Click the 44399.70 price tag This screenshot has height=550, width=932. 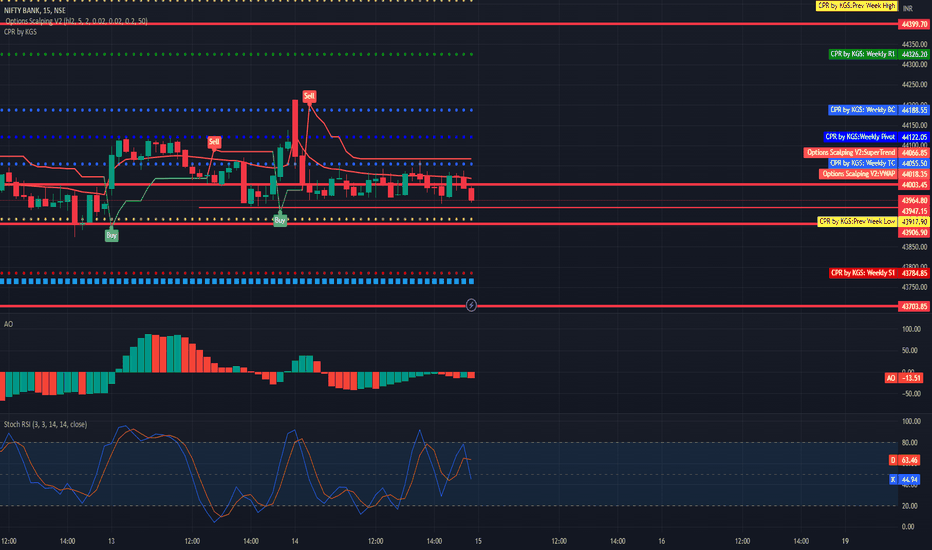914,24
